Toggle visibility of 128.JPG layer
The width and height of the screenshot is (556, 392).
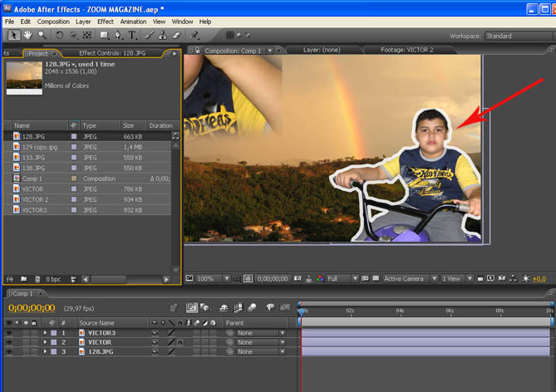coord(10,351)
